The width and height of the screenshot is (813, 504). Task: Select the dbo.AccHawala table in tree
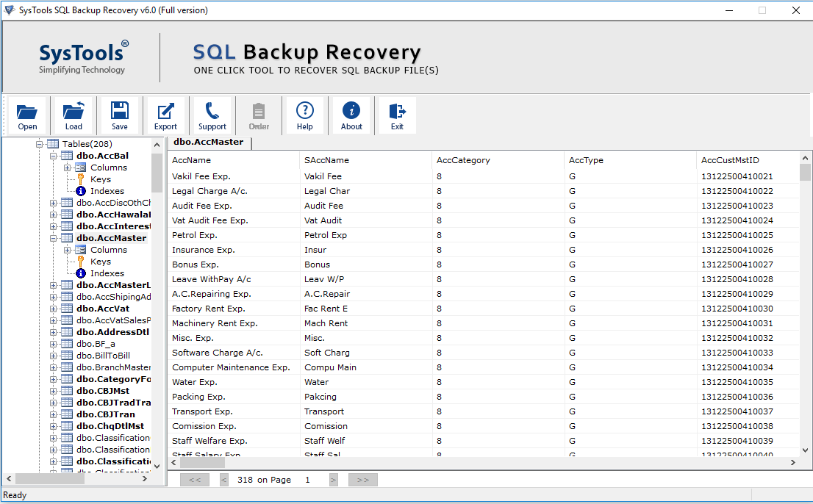(x=113, y=215)
